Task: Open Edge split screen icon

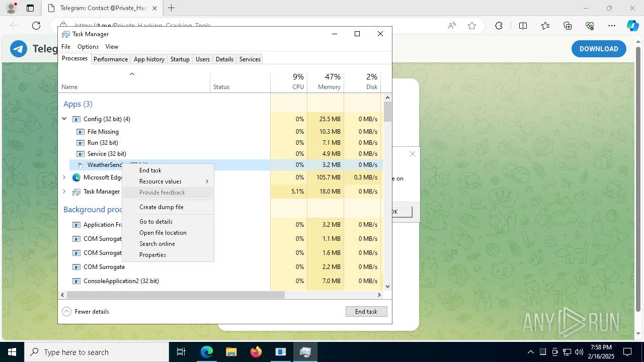Action: pos(523,26)
